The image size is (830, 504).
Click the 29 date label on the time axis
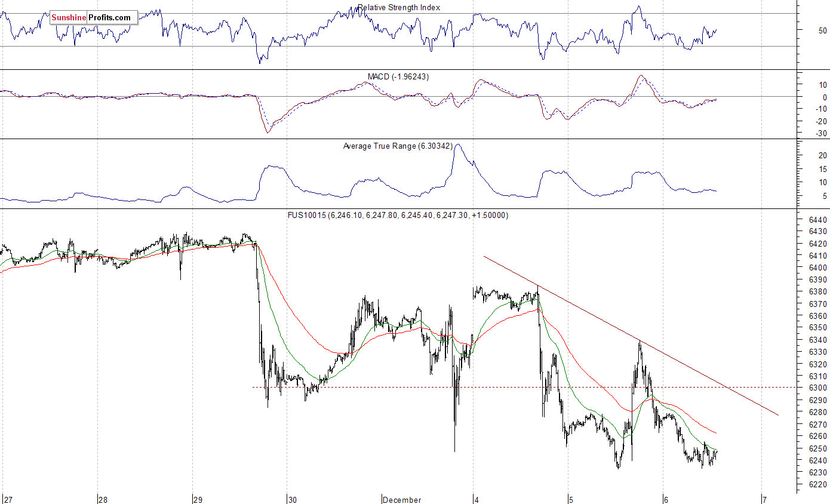pyautogui.click(x=198, y=499)
